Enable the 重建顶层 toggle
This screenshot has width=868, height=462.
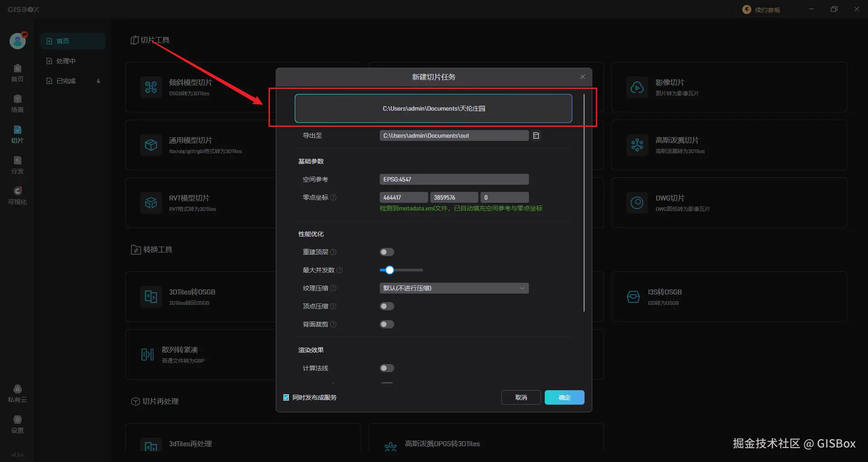[387, 252]
